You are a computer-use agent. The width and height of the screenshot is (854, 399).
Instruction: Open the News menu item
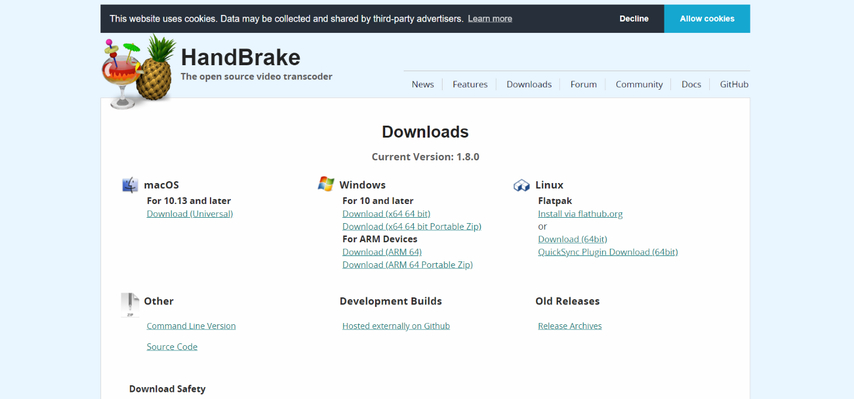click(x=423, y=84)
